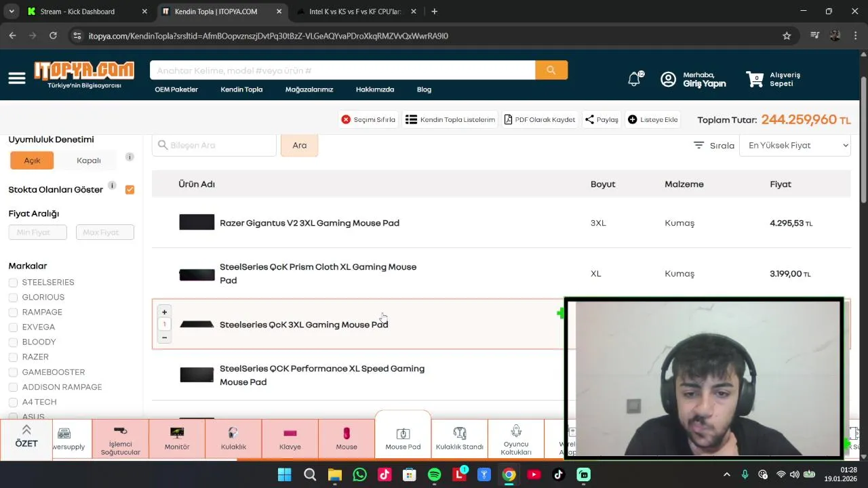Click Seçimi Sıfırla button
This screenshot has width=868, height=488.
[368, 119]
